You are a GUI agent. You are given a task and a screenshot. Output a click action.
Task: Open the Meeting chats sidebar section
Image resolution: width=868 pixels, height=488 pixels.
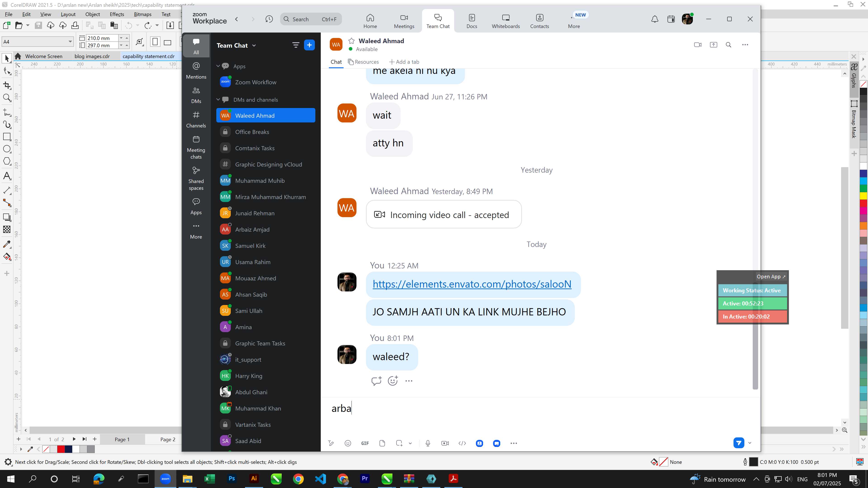(196, 148)
